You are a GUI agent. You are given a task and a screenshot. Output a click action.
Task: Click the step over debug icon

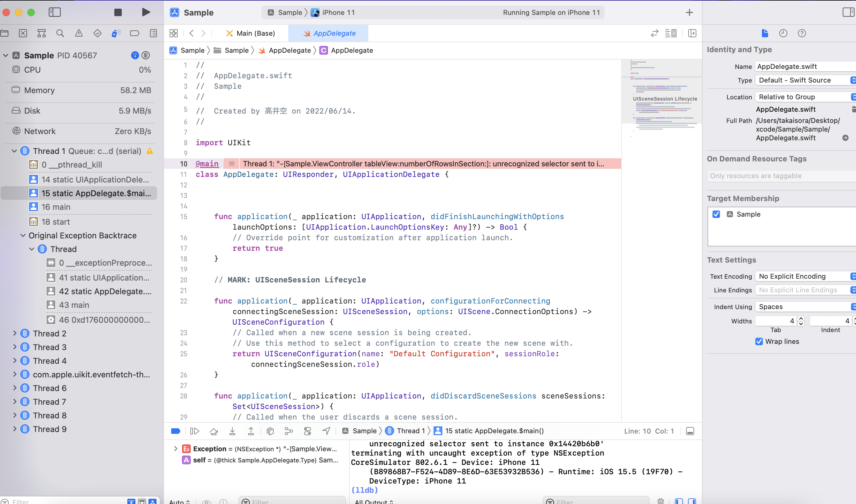pyautogui.click(x=214, y=431)
